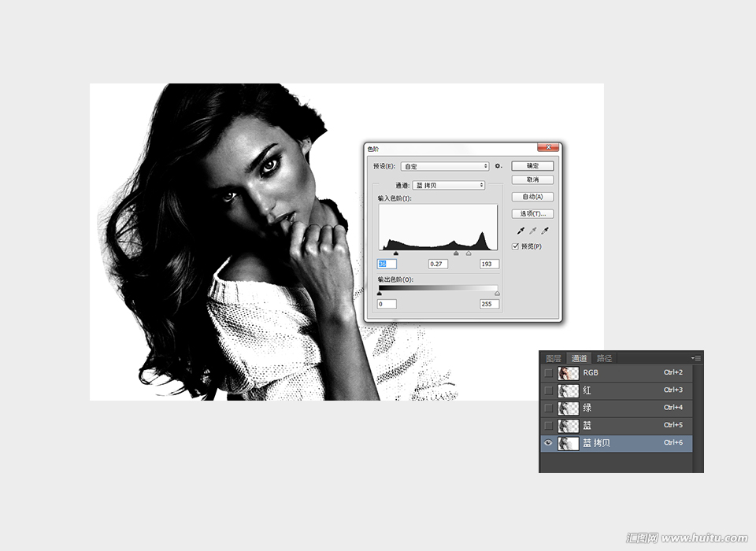Open 选项(T)... options dialog
756x551 pixels.
(533, 213)
